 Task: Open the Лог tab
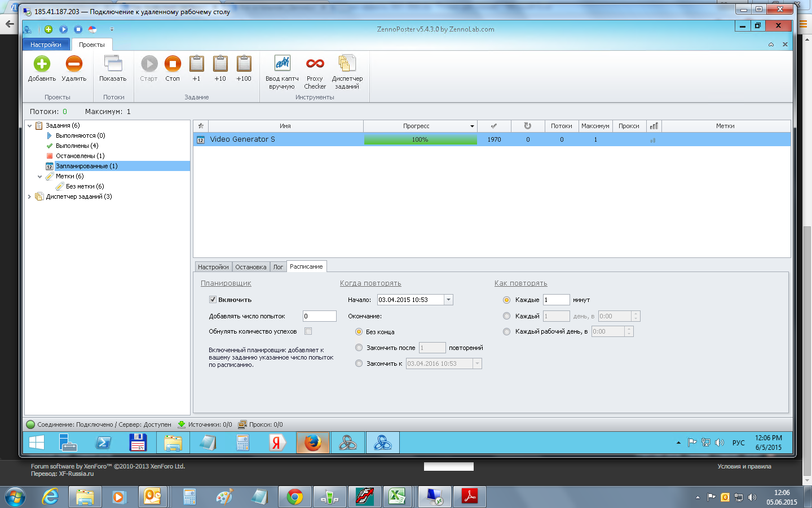tap(278, 267)
